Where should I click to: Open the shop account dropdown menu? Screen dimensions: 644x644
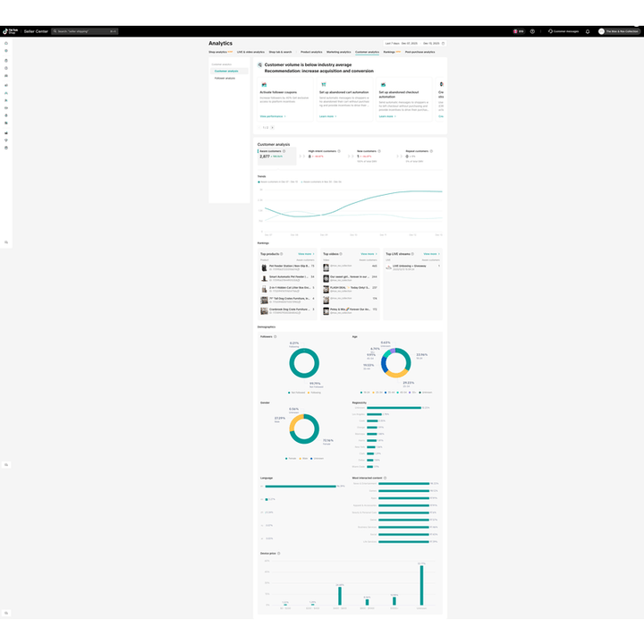622,31
